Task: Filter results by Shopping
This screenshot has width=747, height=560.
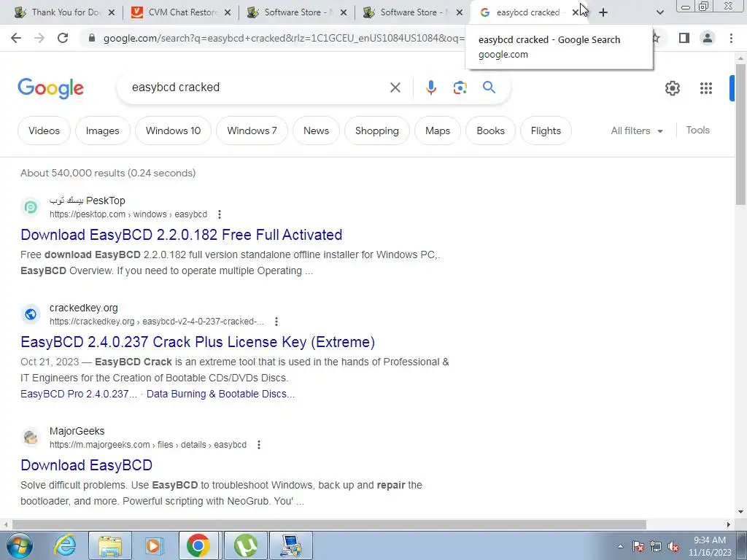Action: tap(377, 131)
